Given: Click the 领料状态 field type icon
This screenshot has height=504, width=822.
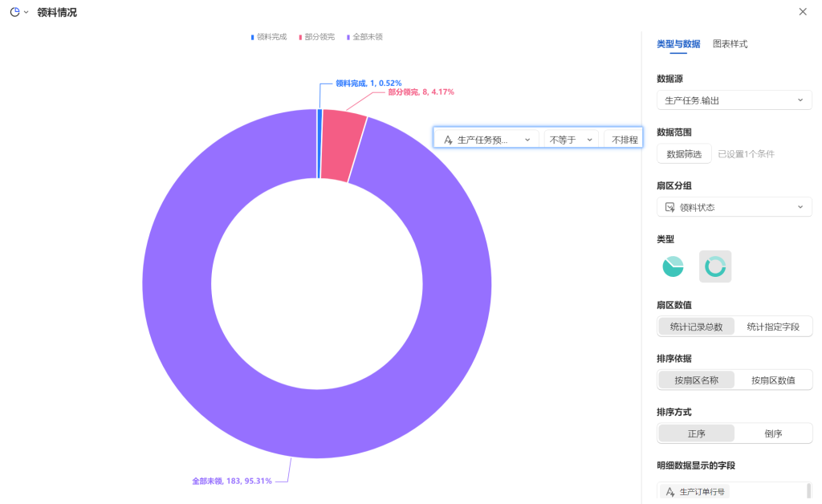Looking at the screenshot, I should [670, 208].
